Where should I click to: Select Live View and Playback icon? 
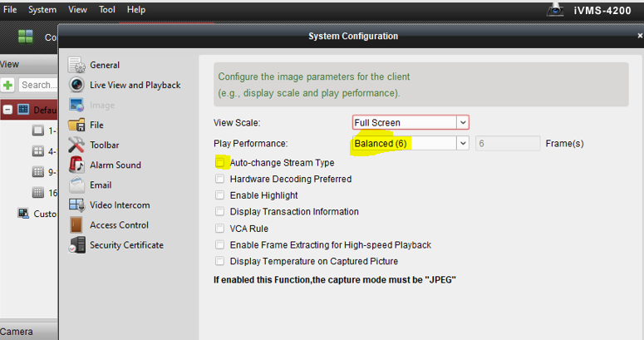pyautogui.click(x=76, y=85)
